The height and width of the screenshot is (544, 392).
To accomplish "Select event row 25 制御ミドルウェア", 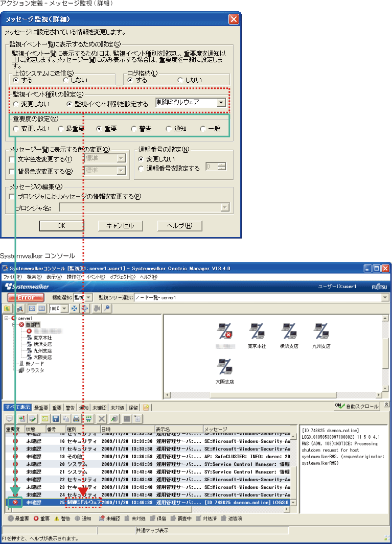I will point(148,502).
